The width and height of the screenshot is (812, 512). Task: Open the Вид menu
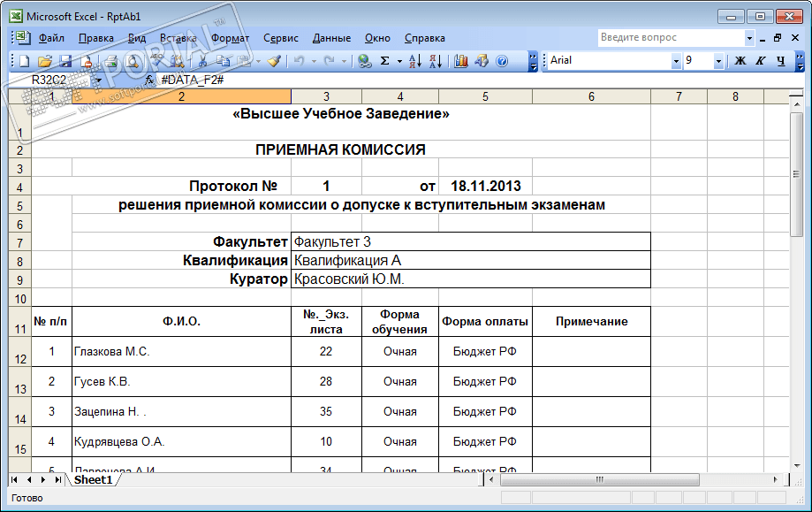137,38
